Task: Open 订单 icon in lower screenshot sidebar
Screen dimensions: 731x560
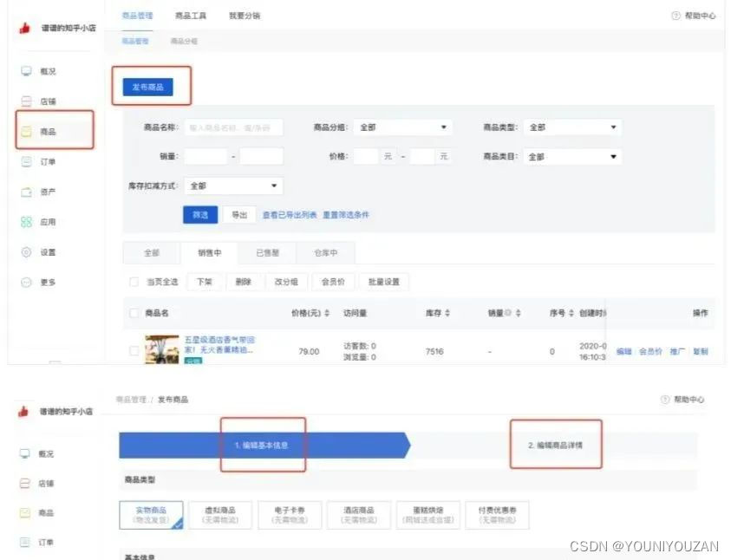Action: click(x=24, y=543)
